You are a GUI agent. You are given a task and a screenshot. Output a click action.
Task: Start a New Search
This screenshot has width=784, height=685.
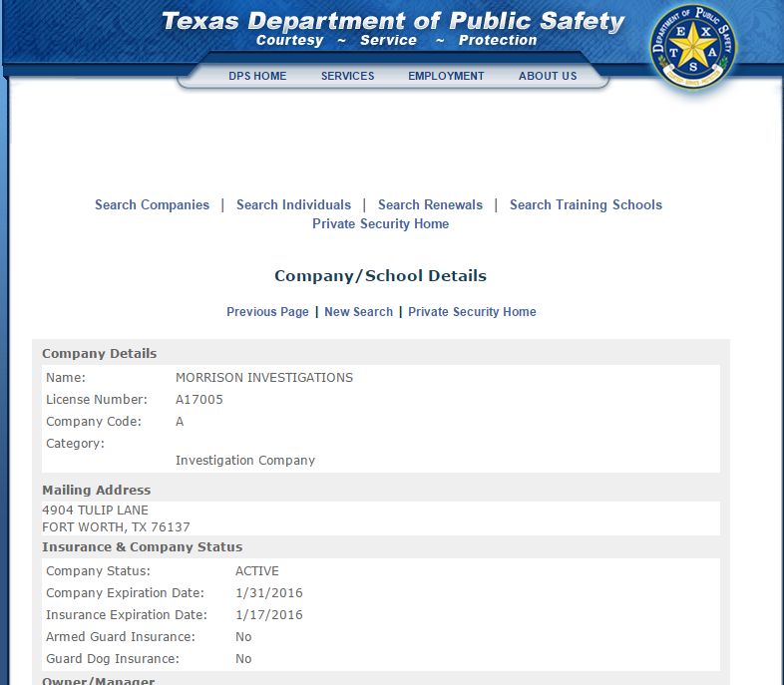[358, 312]
